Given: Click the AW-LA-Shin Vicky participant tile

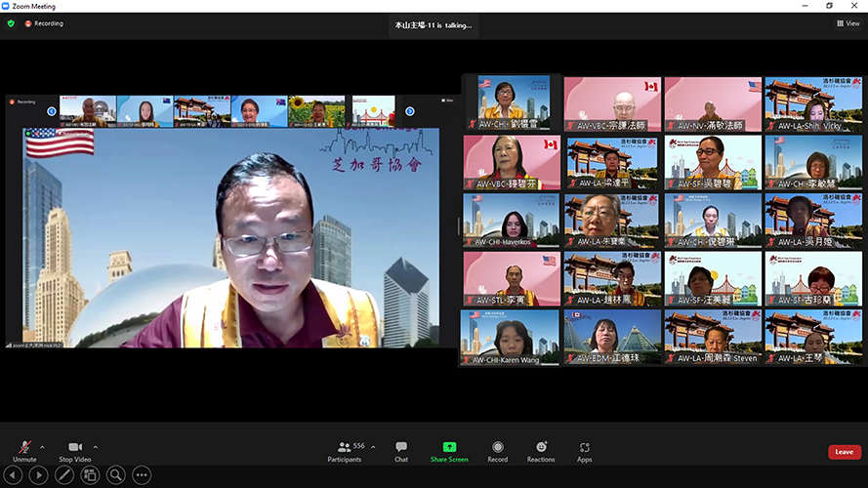Looking at the screenshot, I should point(812,103).
